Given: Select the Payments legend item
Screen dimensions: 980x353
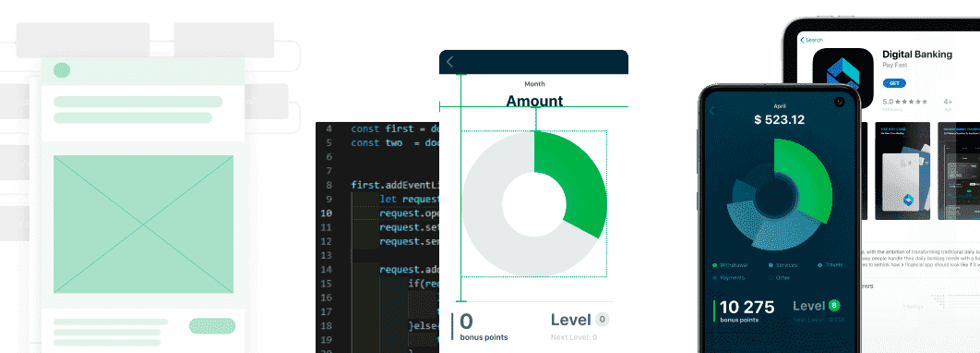Looking at the screenshot, I should click(x=729, y=277).
